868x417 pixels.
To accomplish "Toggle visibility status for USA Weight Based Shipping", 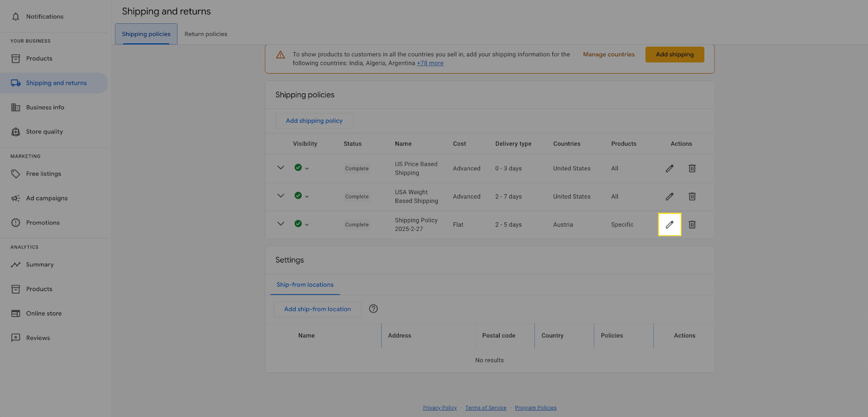I will tap(301, 196).
